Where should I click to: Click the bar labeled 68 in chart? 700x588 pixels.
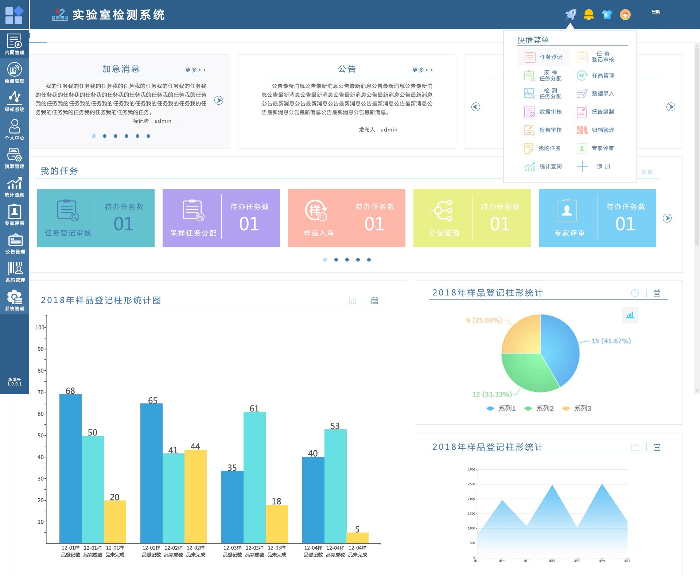(x=70, y=469)
